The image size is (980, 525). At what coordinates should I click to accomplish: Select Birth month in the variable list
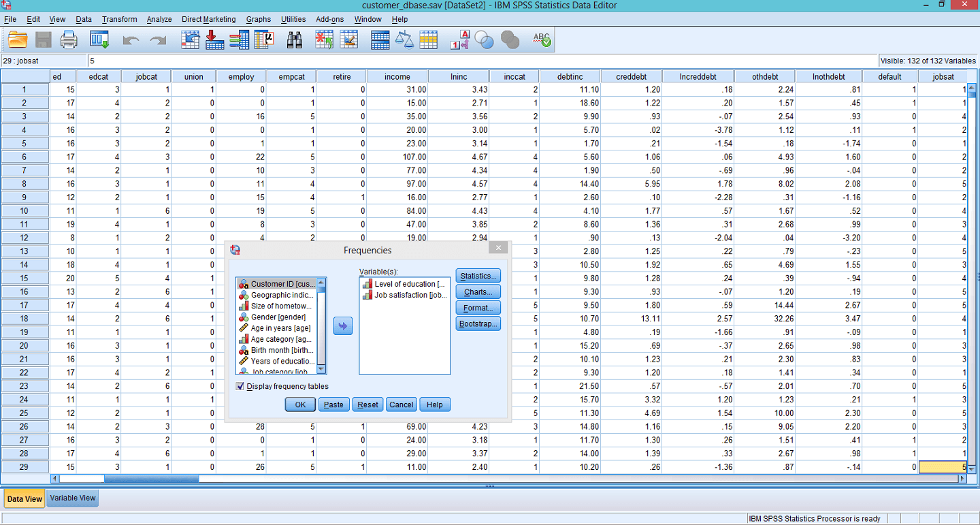coord(277,350)
